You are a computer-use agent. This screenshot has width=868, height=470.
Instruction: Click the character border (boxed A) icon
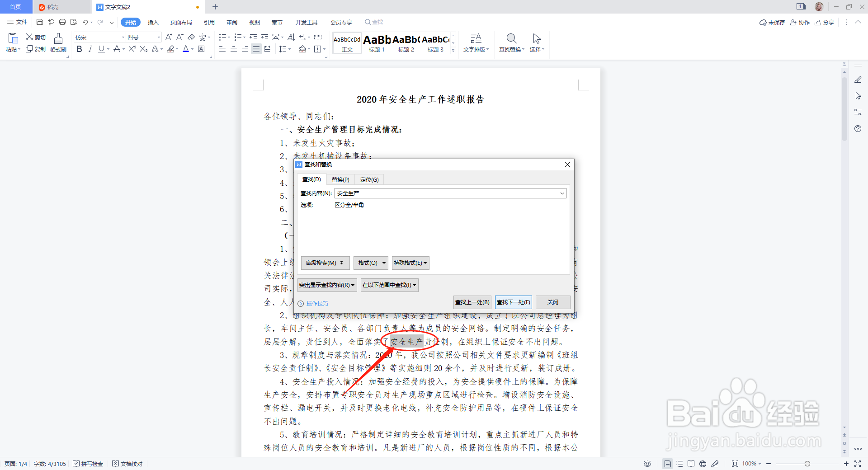click(x=202, y=49)
